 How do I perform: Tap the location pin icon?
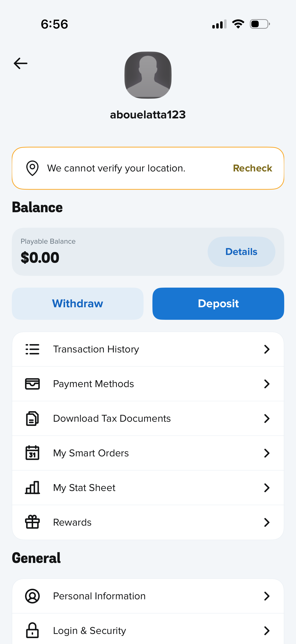click(32, 168)
